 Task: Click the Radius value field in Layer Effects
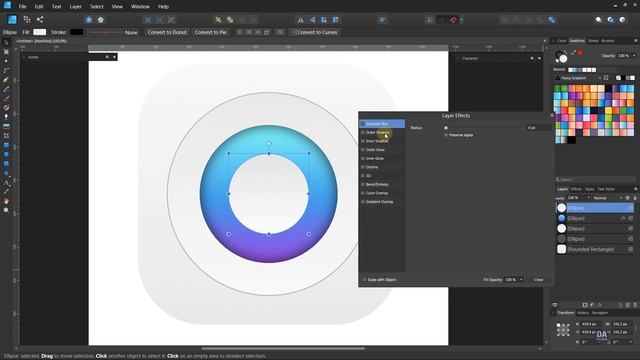point(538,128)
